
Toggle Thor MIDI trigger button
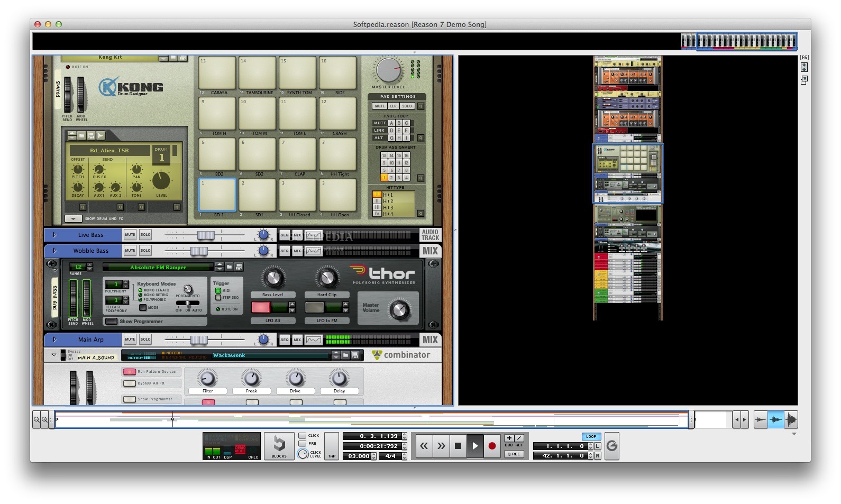pos(218,290)
